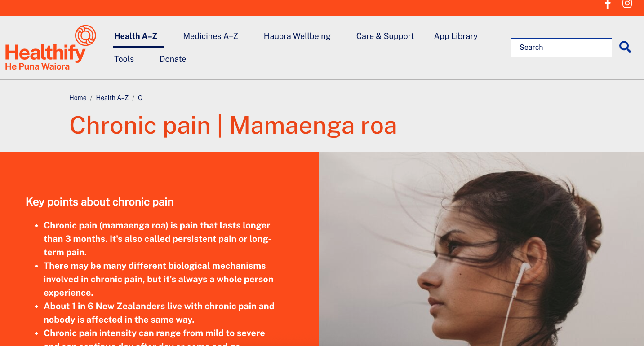The height and width of the screenshot is (346, 644).
Task: Click the Key points about chronic pain heading
Action: tap(100, 202)
